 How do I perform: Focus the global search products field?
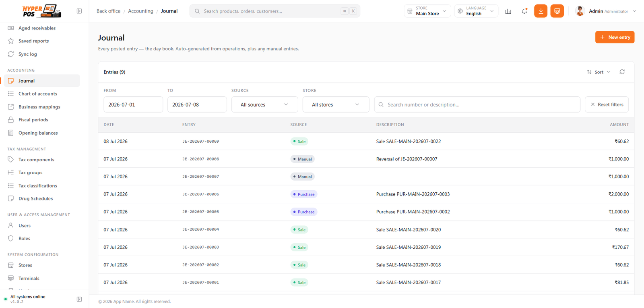(x=275, y=11)
